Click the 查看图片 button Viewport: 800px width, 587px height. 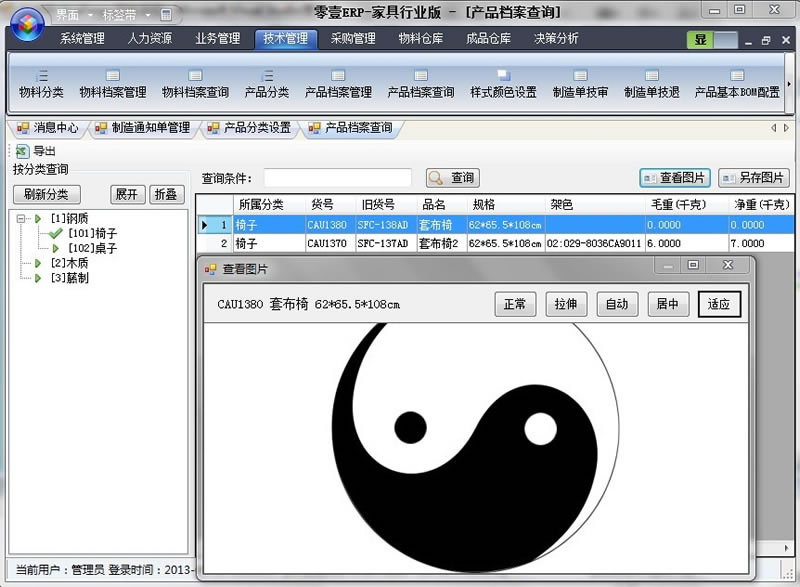tap(674, 178)
